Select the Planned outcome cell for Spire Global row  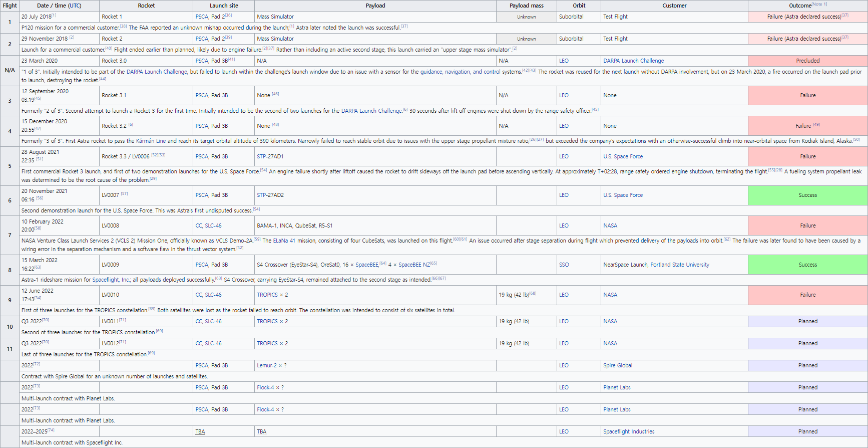click(x=808, y=365)
